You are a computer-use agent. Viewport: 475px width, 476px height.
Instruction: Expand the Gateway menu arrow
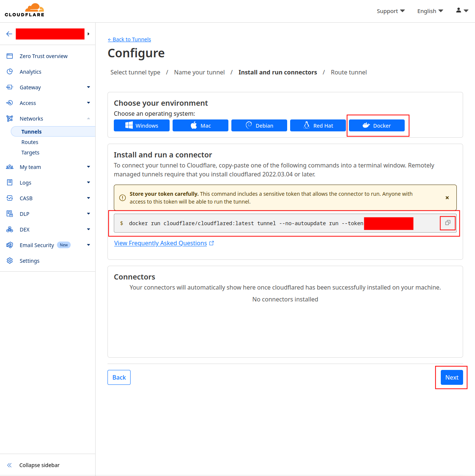89,87
